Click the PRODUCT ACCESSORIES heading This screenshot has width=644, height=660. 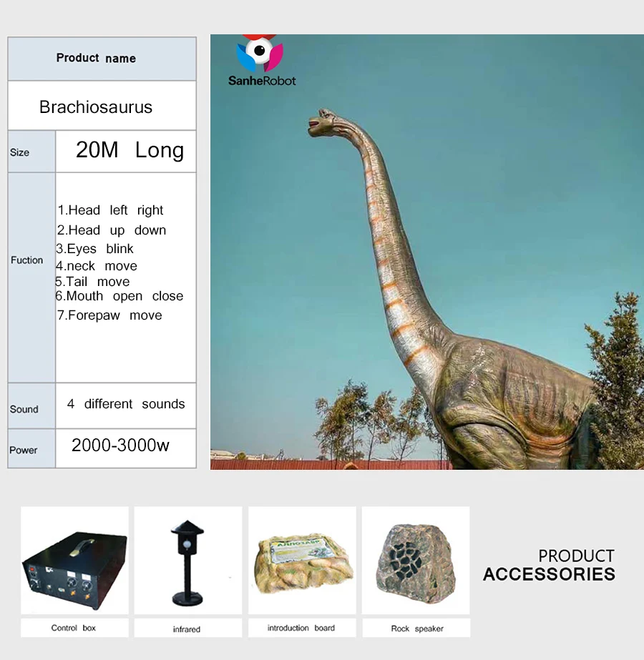(549, 565)
